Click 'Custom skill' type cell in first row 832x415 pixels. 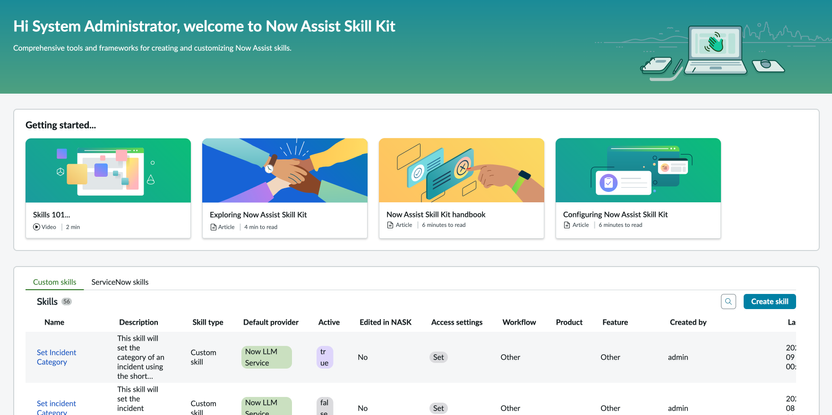coord(204,357)
